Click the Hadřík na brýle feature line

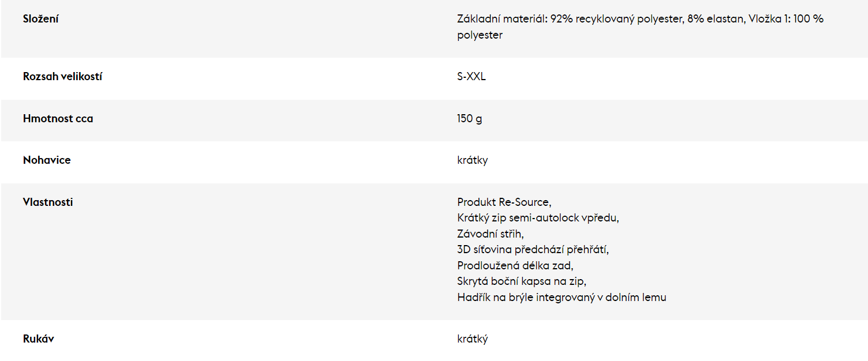point(562,298)
